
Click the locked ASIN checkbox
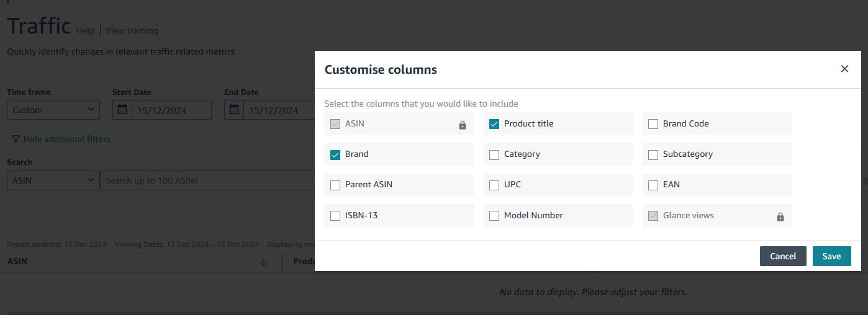click(x=335, y=123)
